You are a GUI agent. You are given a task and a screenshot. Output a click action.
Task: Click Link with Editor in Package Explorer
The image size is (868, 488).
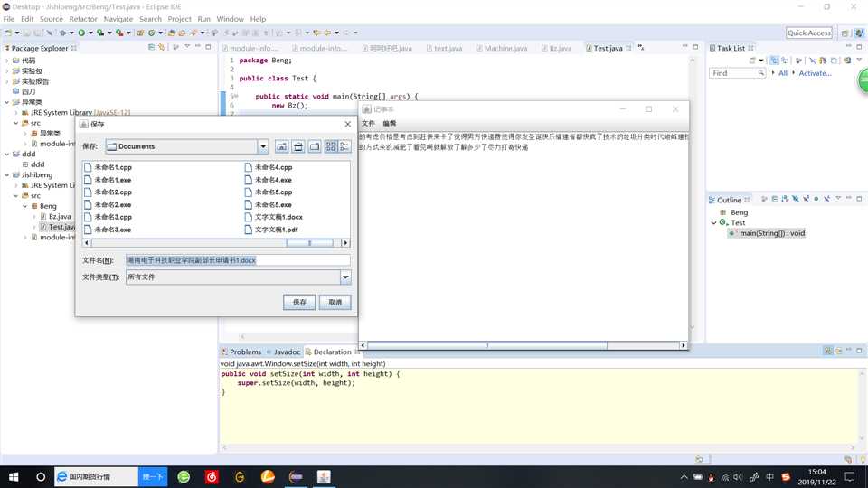point(162,48)
